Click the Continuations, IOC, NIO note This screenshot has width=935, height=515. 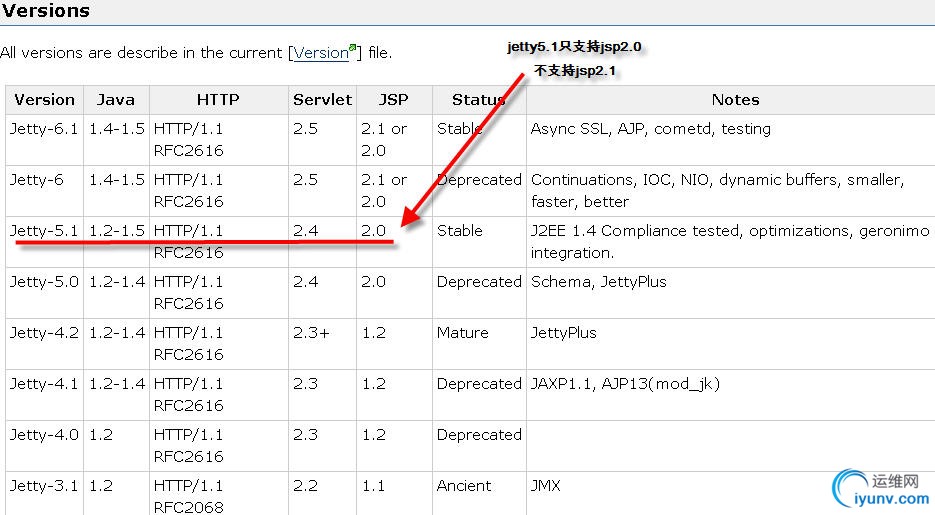[717, 191]
